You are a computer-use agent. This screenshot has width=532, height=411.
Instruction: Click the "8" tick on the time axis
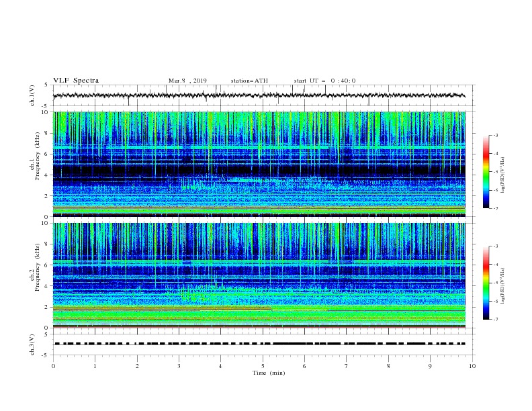click(388, 366)
